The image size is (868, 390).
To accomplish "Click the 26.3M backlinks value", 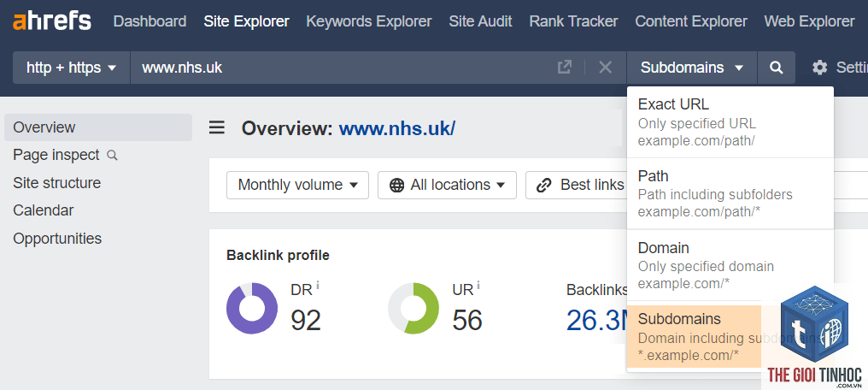I will pos(598,320).
